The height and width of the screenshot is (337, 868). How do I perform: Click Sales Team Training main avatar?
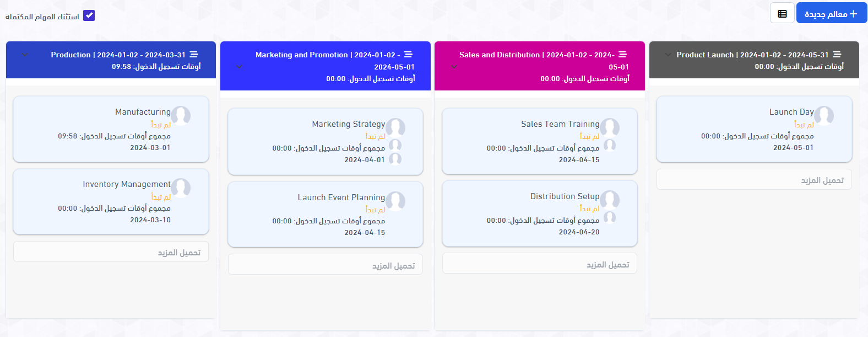pos(610,127)
